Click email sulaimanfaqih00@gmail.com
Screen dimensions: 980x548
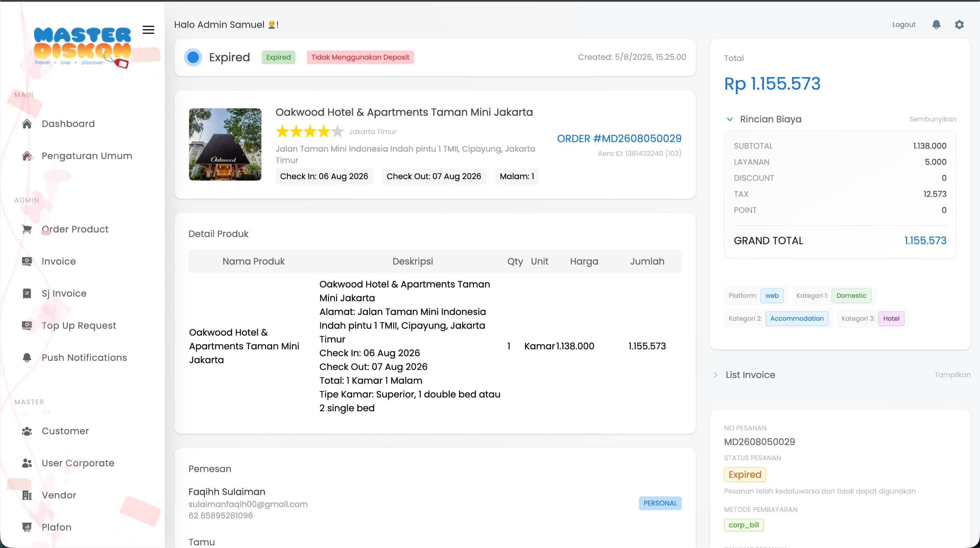coord(248,504)
